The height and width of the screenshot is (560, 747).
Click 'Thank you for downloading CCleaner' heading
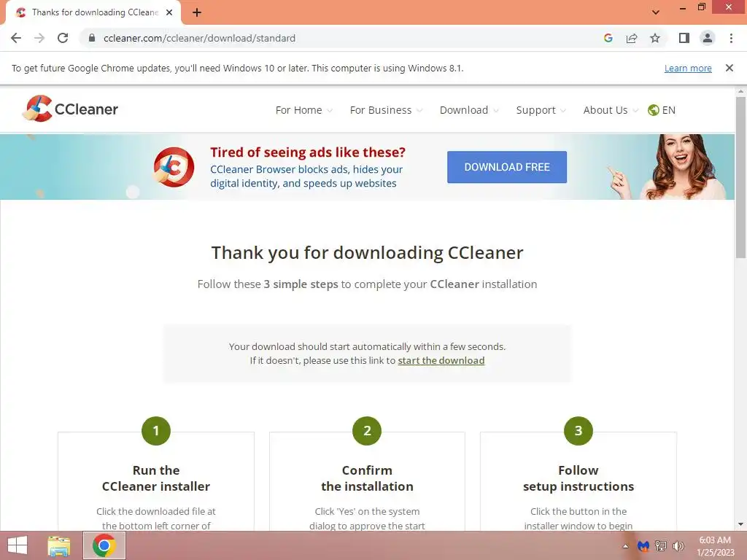pos(368,253)
